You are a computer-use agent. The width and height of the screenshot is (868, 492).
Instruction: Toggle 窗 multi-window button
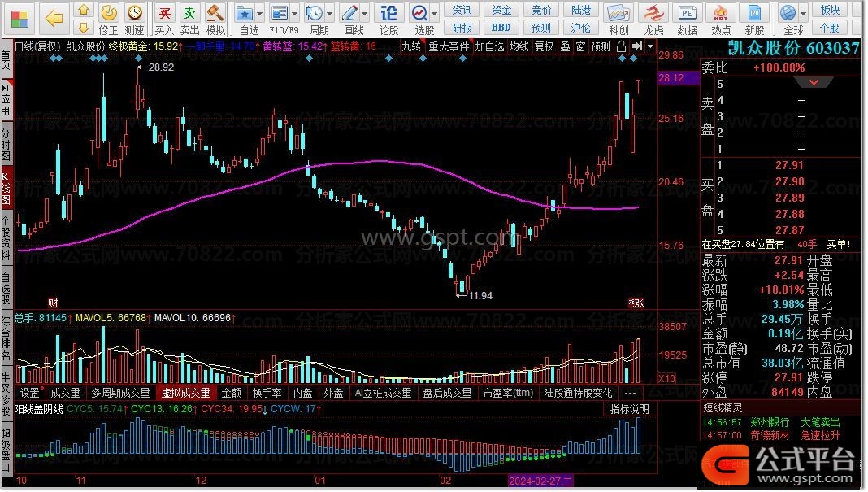[580, 46]
